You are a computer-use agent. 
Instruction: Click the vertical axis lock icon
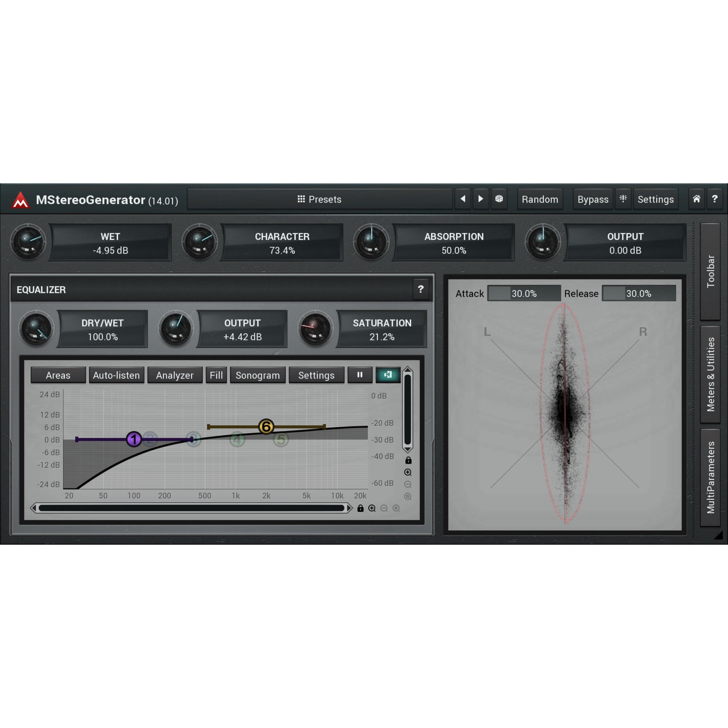click(x=408, y=460)
